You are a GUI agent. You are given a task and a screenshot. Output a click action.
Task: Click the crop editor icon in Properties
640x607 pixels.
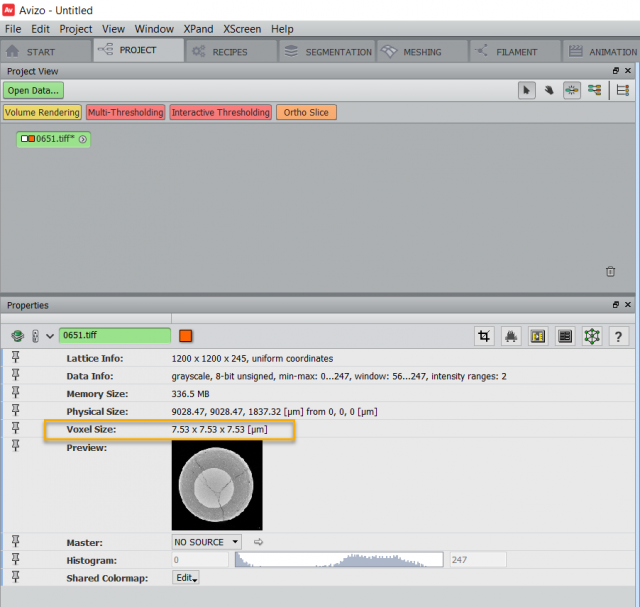pyautogui.click(x=485, y=337)
